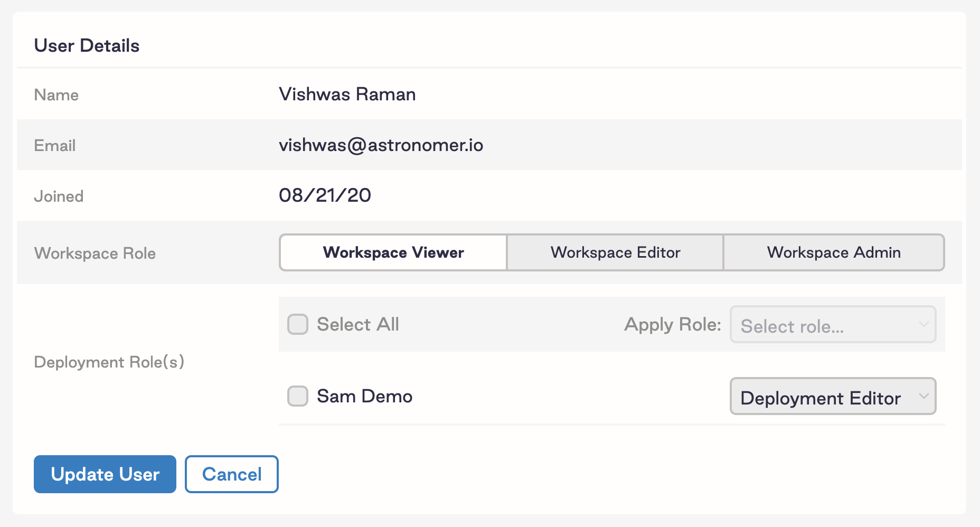Click the Select All label text
The width and height of the screenshot is (980, 527).
click(x=357, y=324)
